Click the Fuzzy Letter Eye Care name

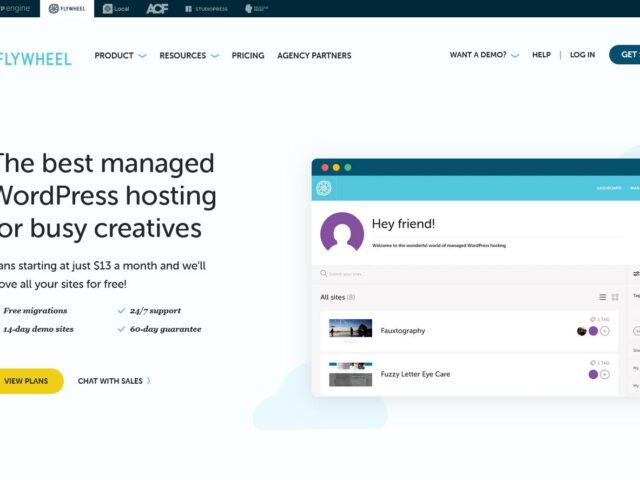[415, 374]
